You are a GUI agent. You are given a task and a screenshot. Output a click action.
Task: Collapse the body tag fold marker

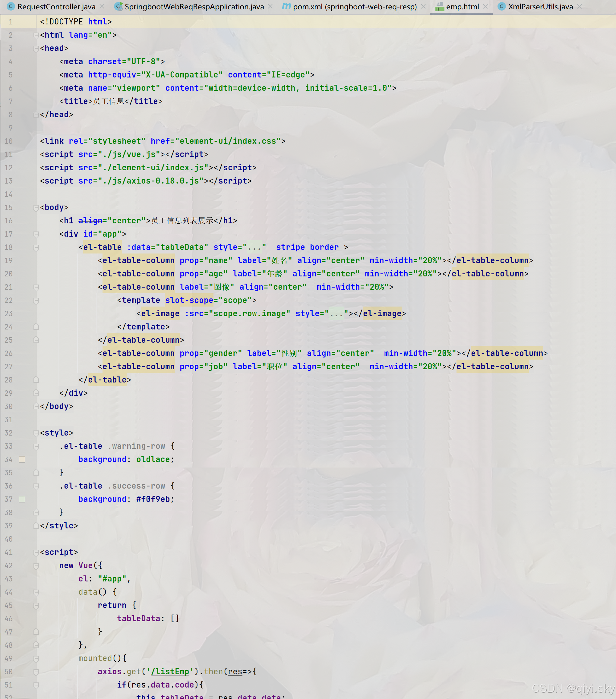pyautogui.click(x=36, y=208)
